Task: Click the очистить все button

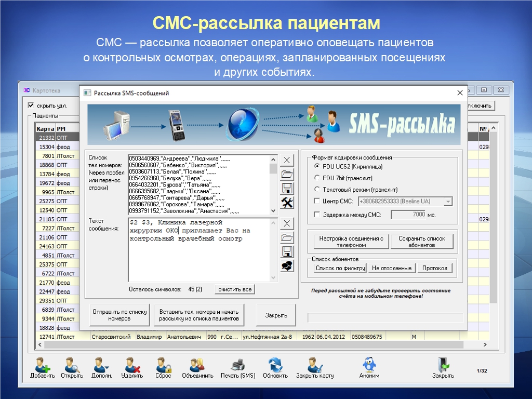Action: [235, 289]
